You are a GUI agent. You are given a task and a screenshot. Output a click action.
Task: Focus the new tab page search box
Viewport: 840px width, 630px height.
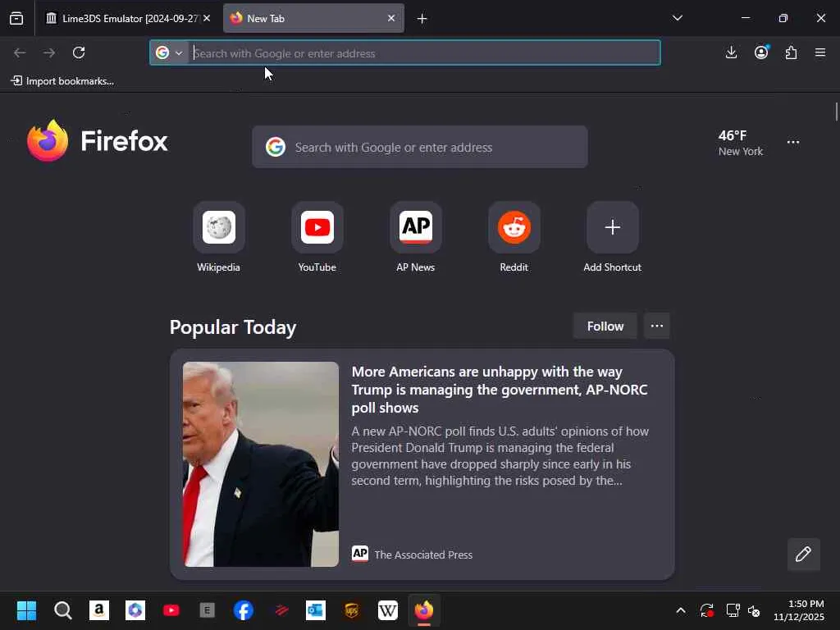[x=420, y=148]
